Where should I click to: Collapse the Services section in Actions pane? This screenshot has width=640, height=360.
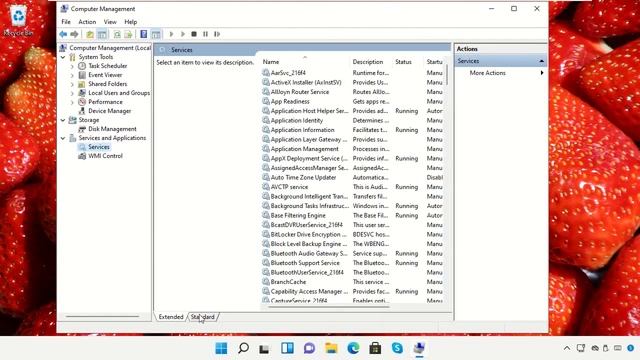coord(542,61)
